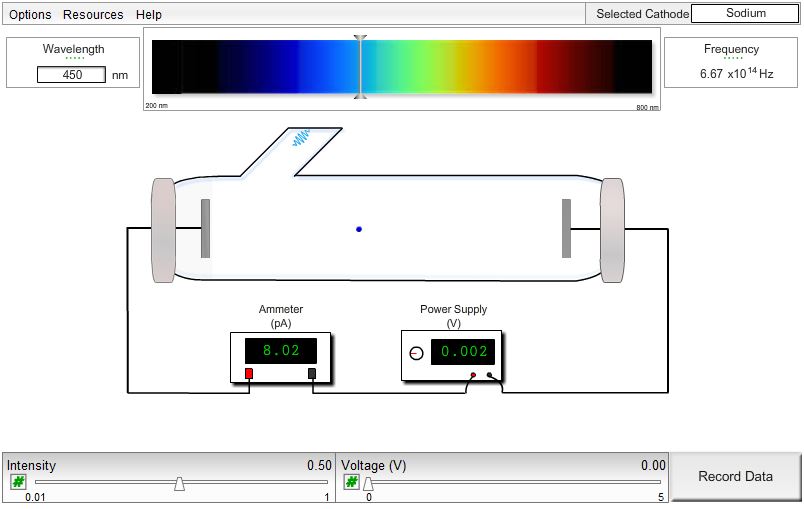Click the power supply polarity dial icon
The height and width of the screenshot is (509, 804).
(x=416, y=353)
